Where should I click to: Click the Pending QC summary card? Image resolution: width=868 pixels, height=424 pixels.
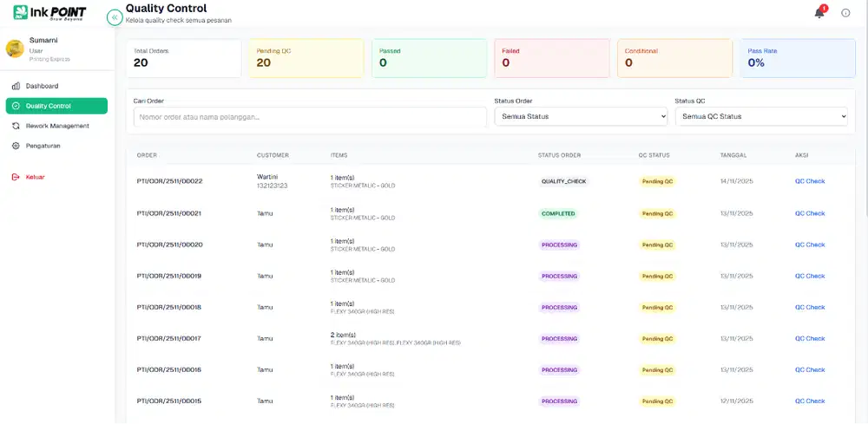click(306, 58)
